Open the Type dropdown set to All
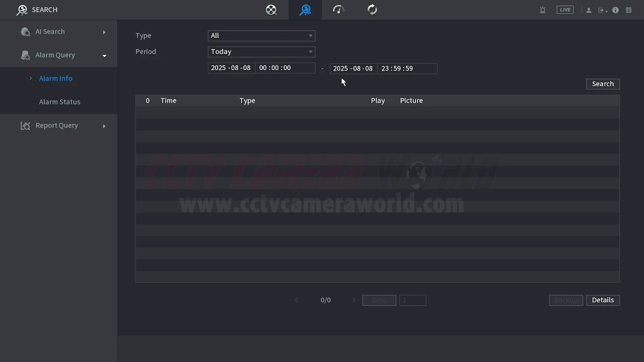Viewport: 644px width, 362px height. (x=261, y=36)
